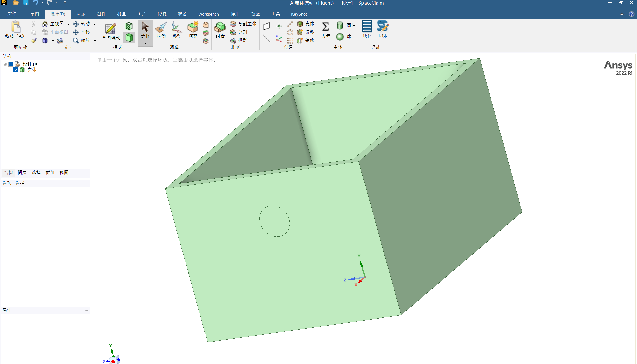Click the 缩放 (Zoom) magnifier tool
637x364 pixels.
[81, 40]
